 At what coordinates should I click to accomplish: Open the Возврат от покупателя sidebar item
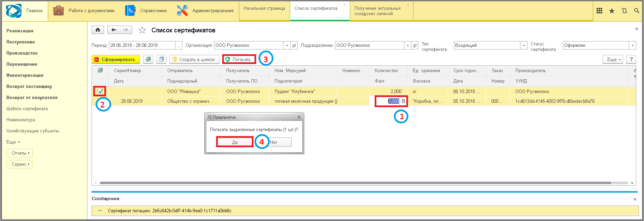(32, 98)
